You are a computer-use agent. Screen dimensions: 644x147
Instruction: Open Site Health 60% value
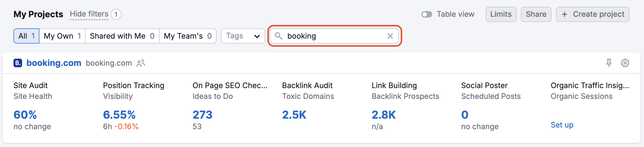25,115
